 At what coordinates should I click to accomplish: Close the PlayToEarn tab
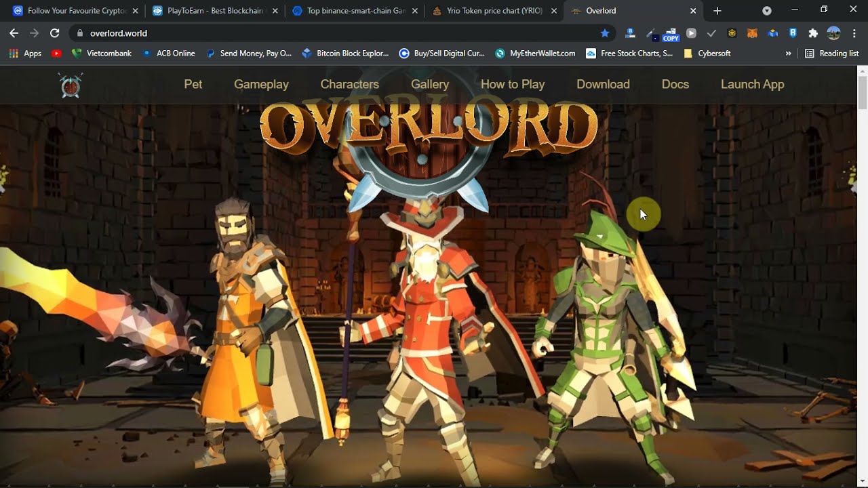(275, 11)
